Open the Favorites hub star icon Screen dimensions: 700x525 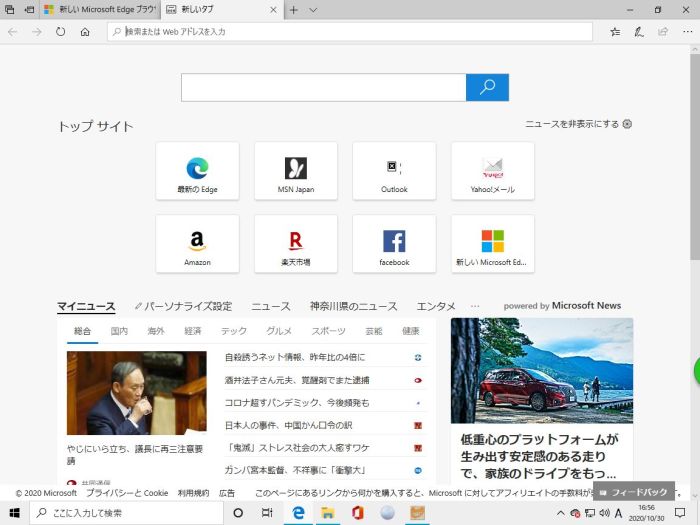click(615, 32)
